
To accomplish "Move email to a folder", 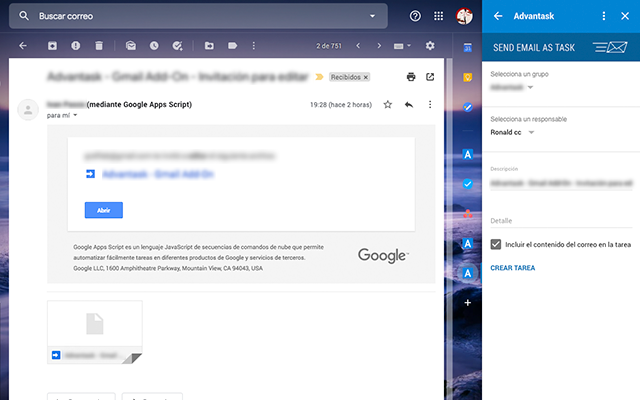I will point(209,46).
